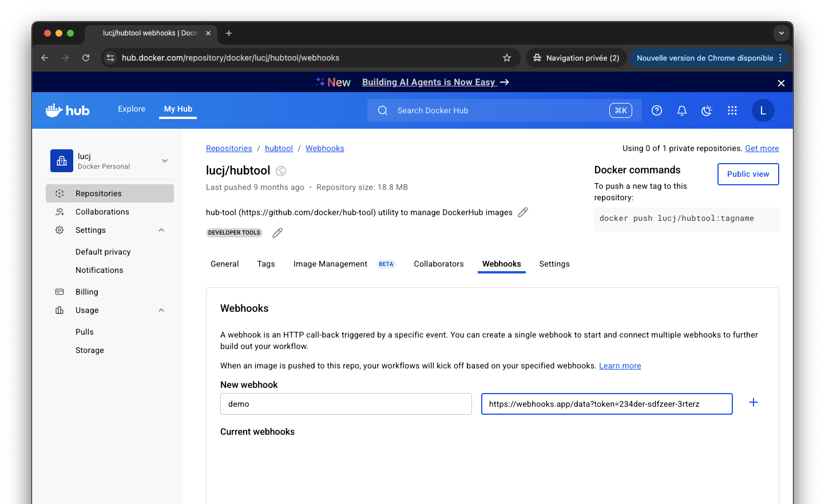Image resolution: width=825 pixels, height=504 pixels.
Task: Click the browser address bar URL
Action: tap(231, 58)
